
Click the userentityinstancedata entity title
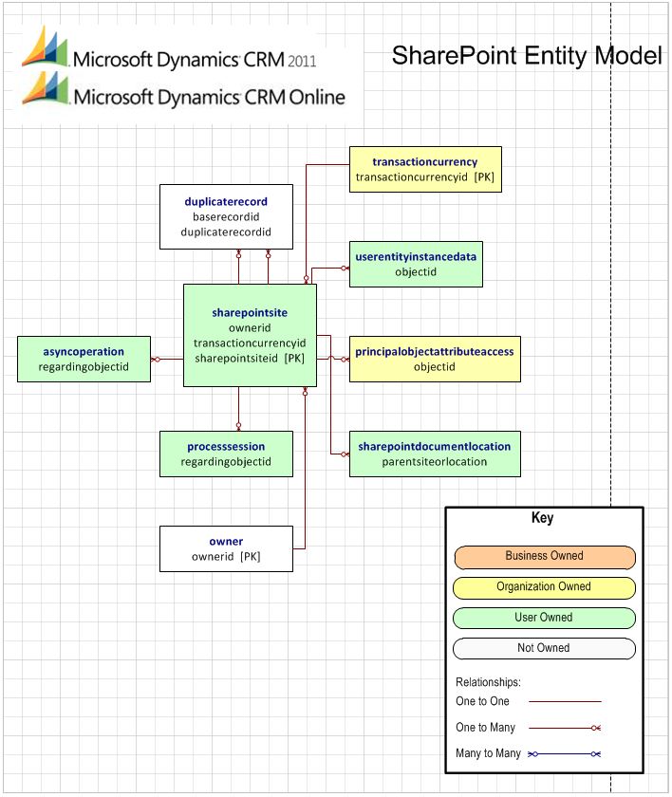tap(416, 257)
